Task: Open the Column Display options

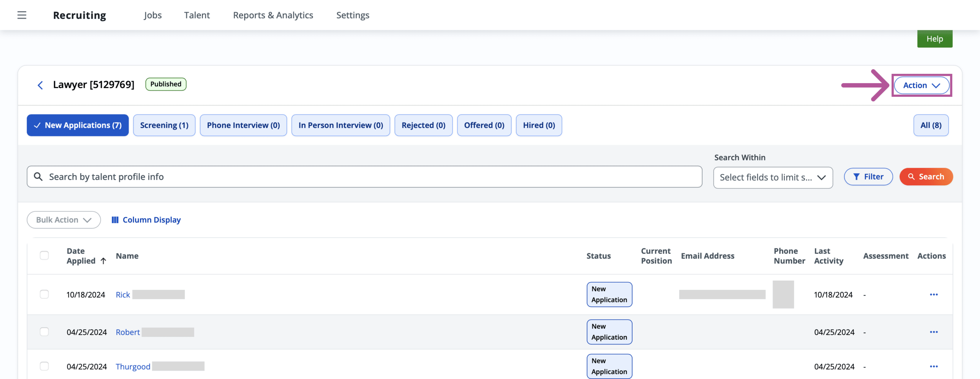Action: (x=146, y=220)
